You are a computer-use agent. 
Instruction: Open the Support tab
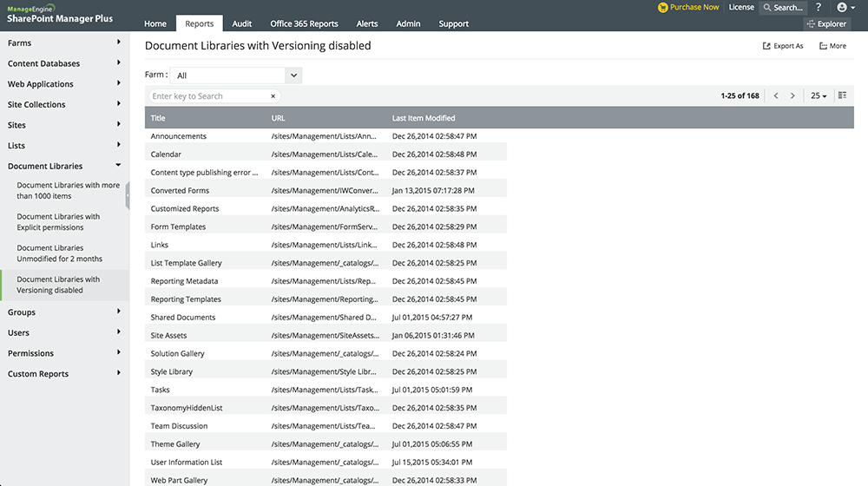(453, 23)
